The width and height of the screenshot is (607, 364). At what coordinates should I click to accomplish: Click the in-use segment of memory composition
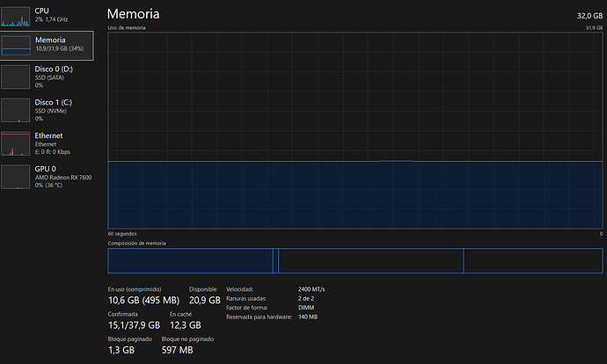click(x=189, y=260)
